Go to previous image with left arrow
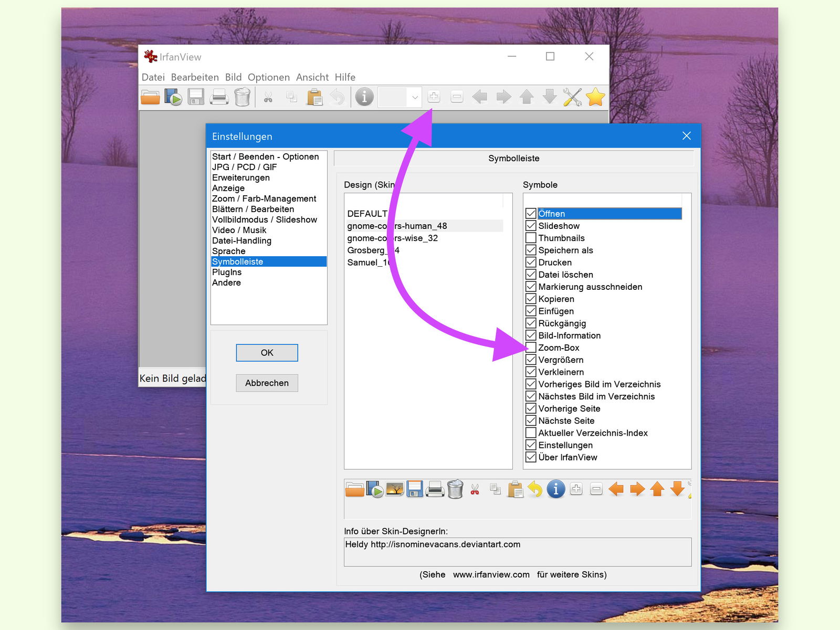This screenshot has height=630, width=840. pos(479,97)
